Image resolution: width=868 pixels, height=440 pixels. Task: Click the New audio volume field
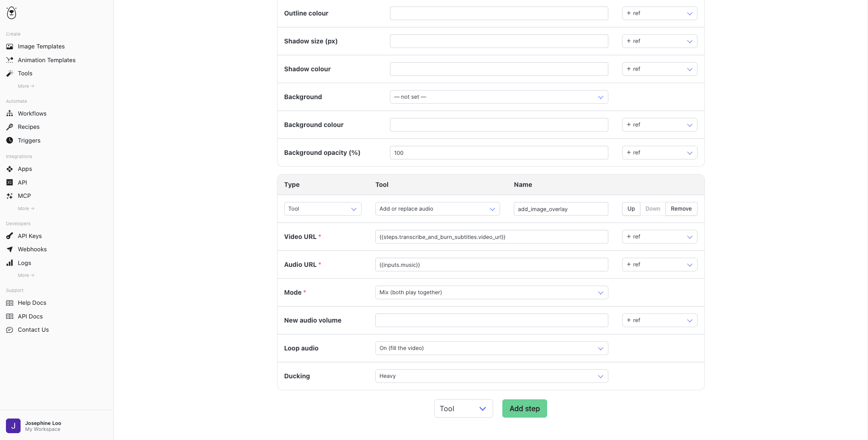(491, 320)
